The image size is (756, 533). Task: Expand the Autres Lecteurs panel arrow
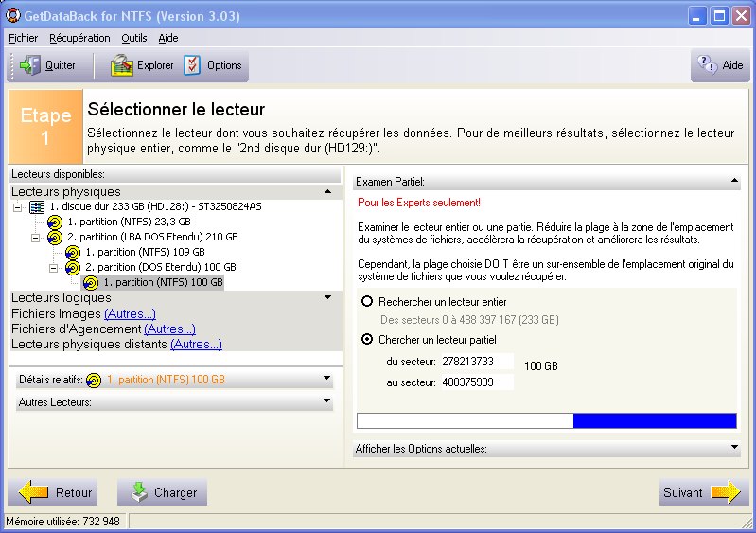pyautogui.click(x=326, y=400)
